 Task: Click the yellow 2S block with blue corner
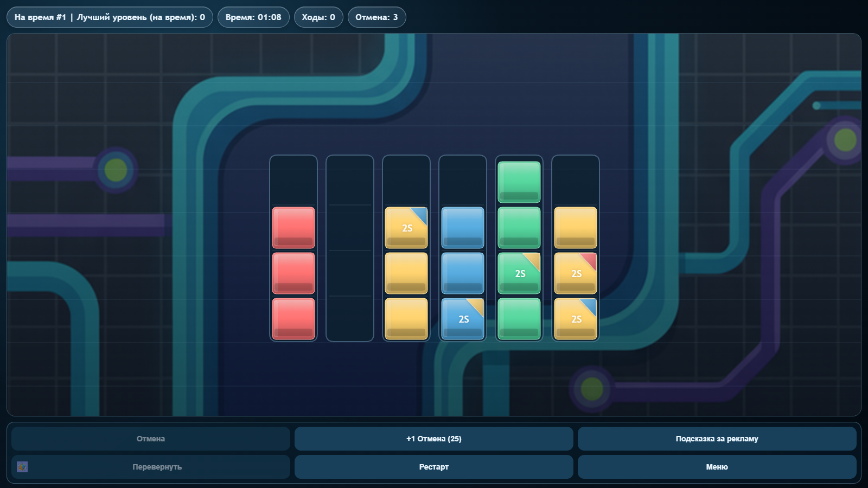[575, 319]
